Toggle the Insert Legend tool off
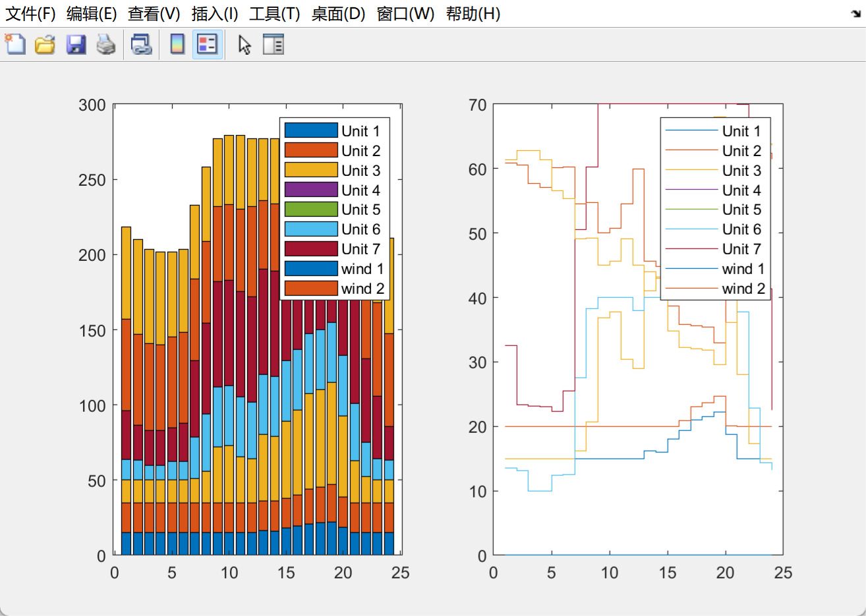The height and width of the screenshot is (616, 866). click(207, 45)
